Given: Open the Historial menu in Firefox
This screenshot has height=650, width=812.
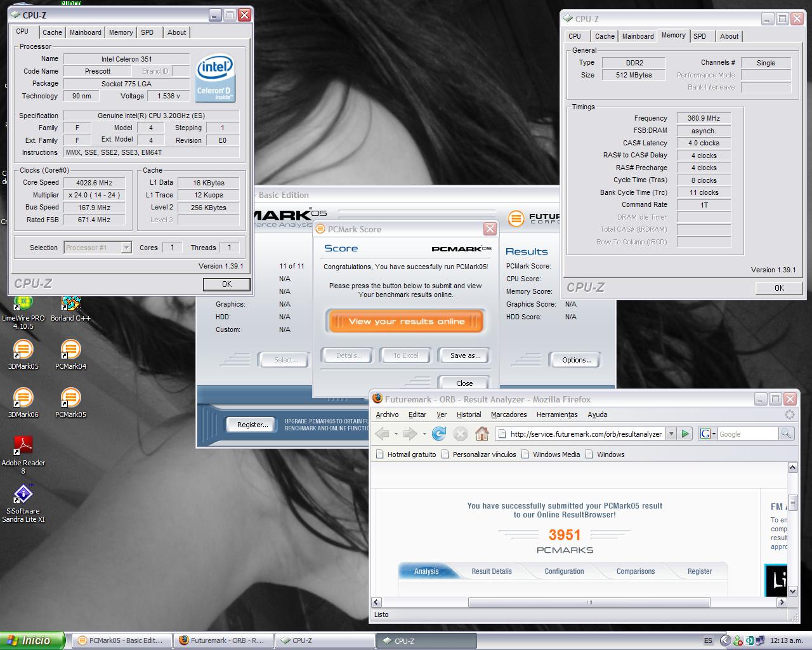Looking at the screenshot, I should [x=469, y=415].
